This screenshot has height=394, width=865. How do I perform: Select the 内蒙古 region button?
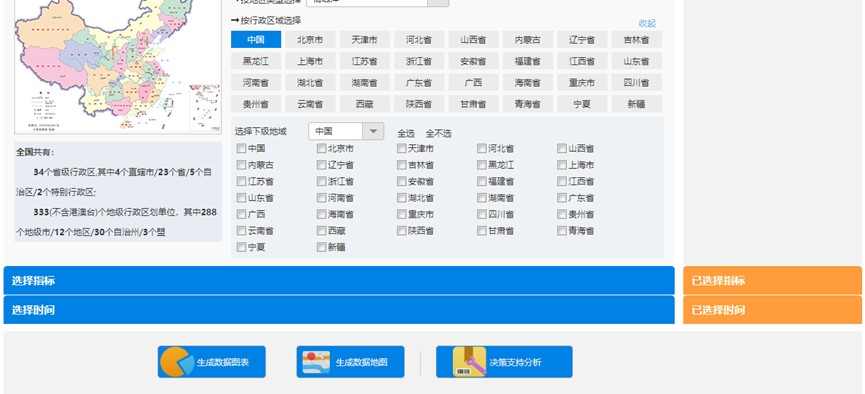tap(527, 40)
